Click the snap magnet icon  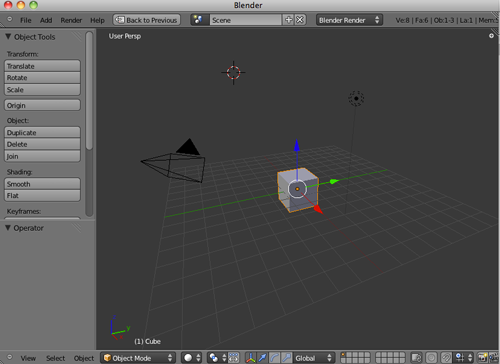point(446,358)
